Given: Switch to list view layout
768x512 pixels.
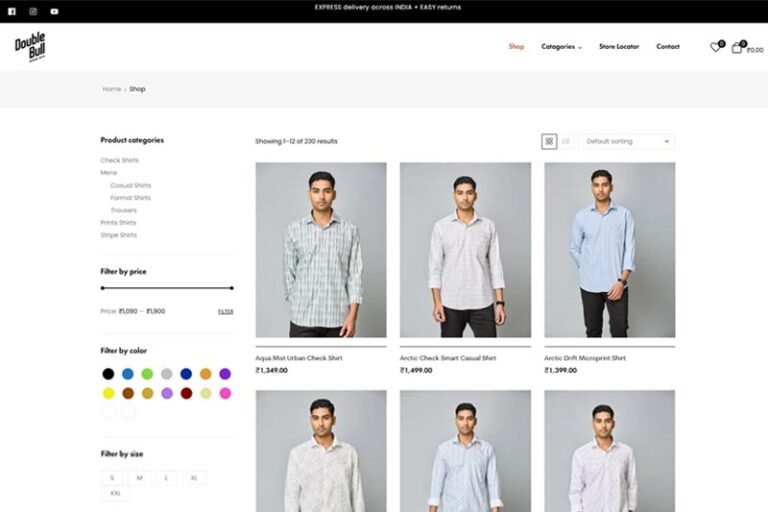Looking at the screenshot, I should [x=566, y=141].
